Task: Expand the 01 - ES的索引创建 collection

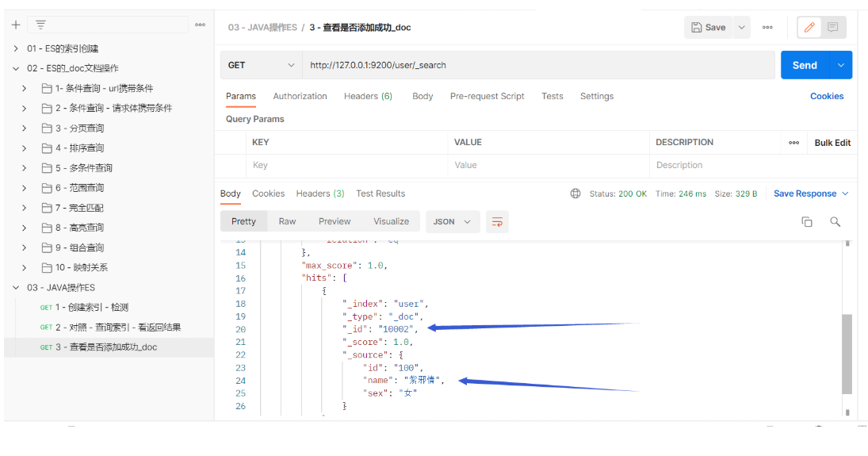Action: click(x=16, y=48)
